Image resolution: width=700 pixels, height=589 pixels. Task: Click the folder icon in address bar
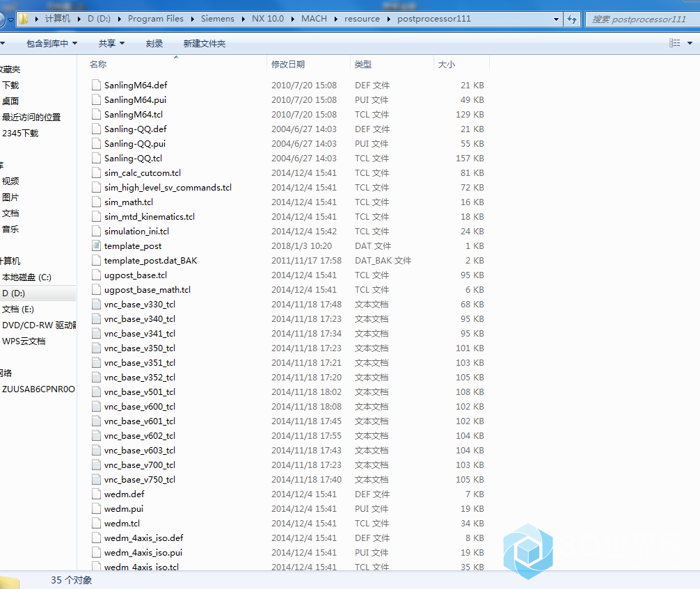(23, 19)
